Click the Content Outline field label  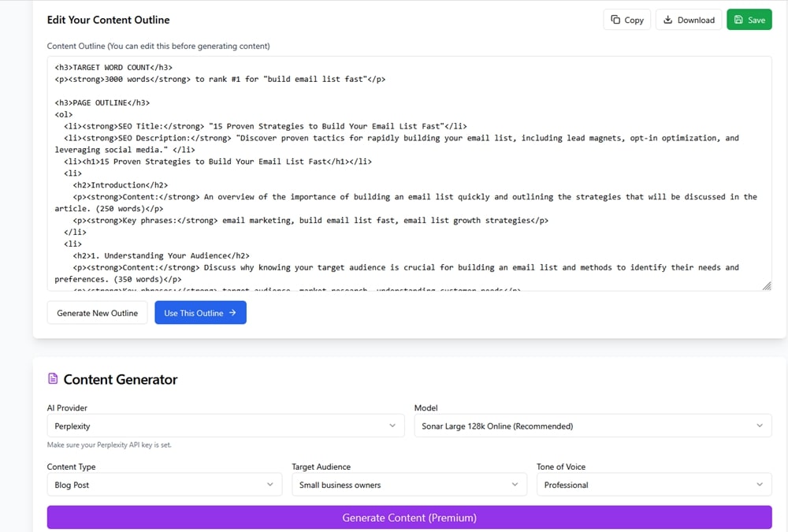tap(158, 46)
